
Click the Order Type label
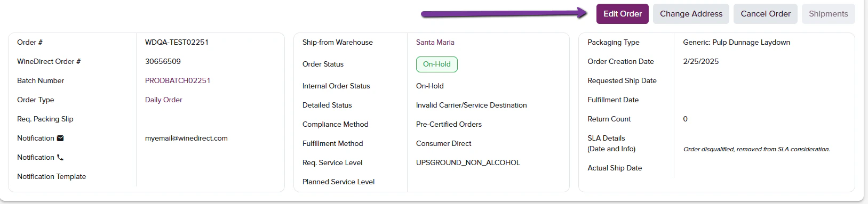[36, 100]
